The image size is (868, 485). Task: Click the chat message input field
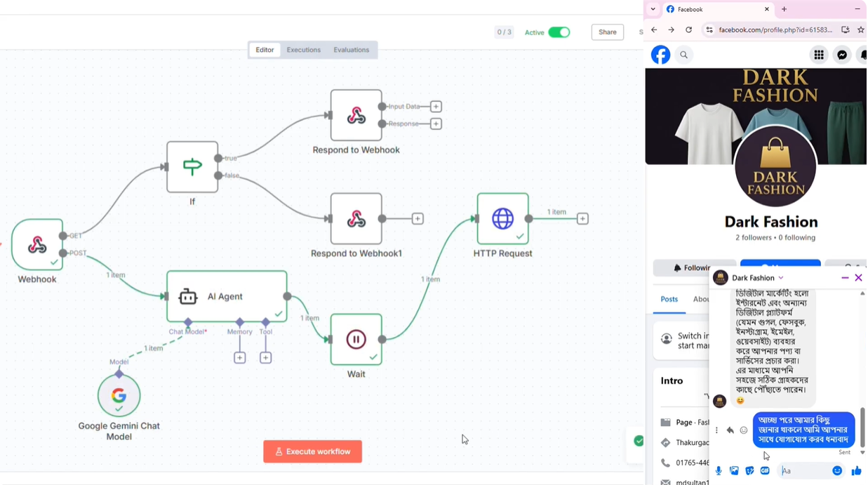[803, 471]
